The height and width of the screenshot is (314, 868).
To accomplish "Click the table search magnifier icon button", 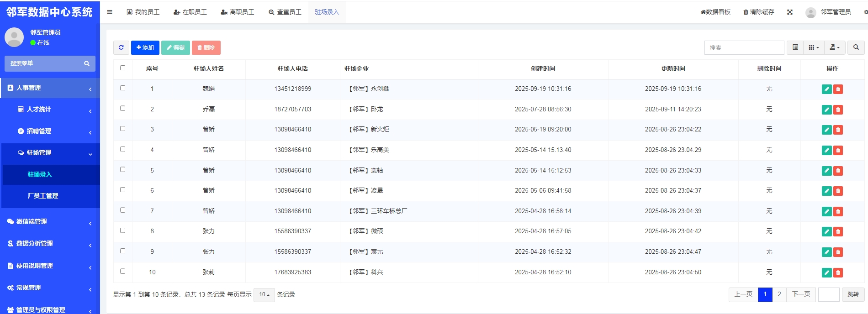I will (856, 47).
